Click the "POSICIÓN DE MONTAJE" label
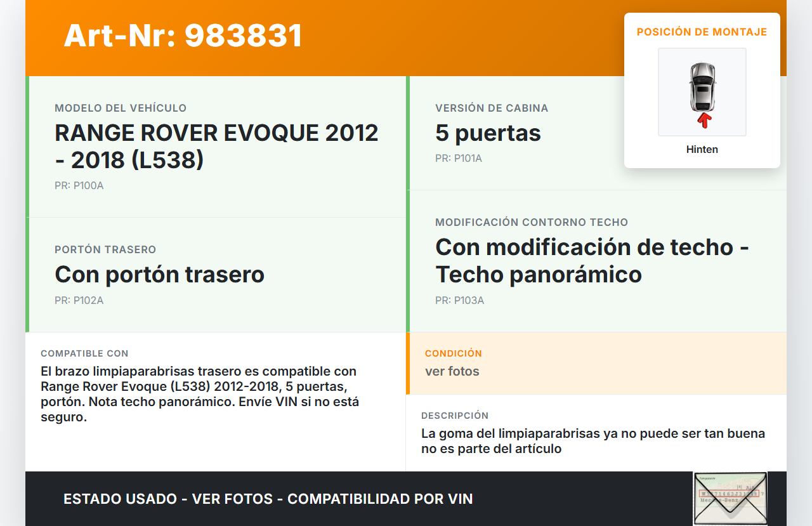 [x=702, y=32]
